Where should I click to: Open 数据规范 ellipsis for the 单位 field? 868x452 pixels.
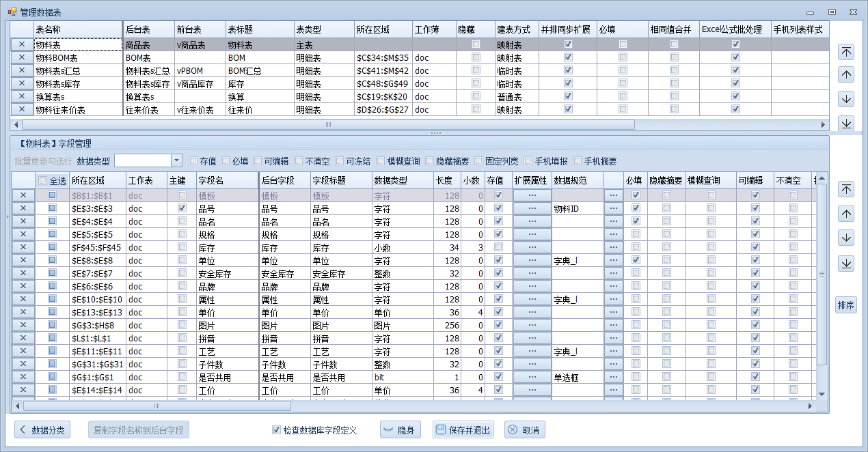coord(613,260)
